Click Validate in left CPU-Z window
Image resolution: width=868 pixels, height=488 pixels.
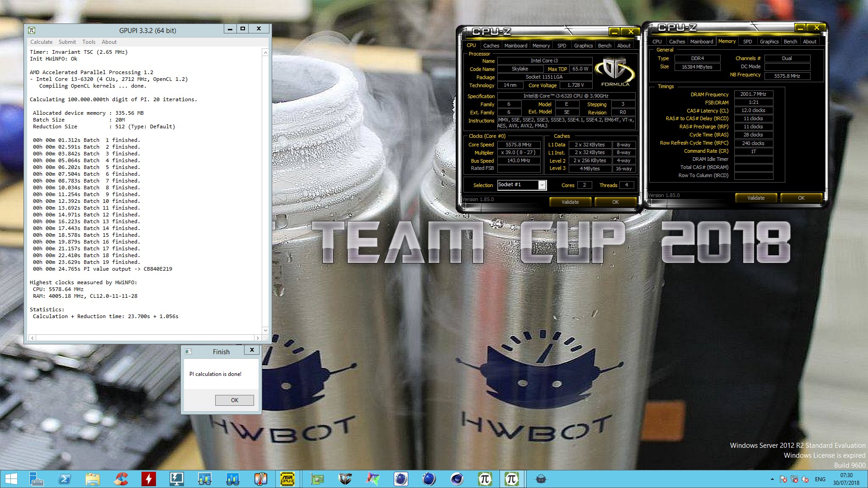570,202
